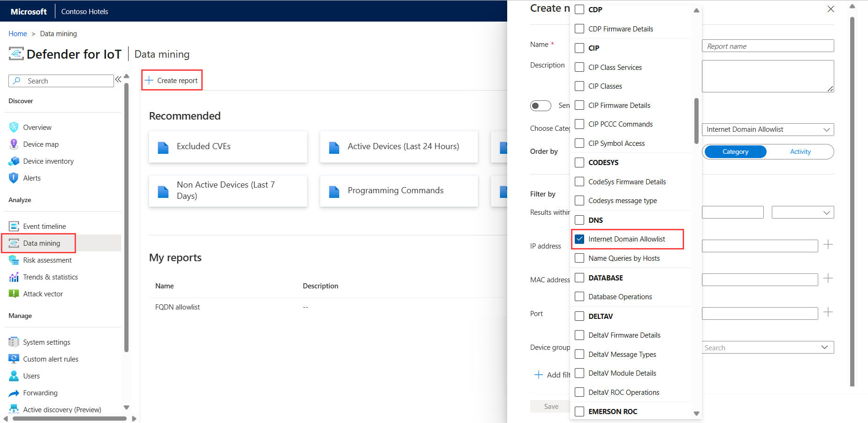Check CIP PCCC Commands checkbox
Screen dimensions: 868x423
click(x=579, y=124)
